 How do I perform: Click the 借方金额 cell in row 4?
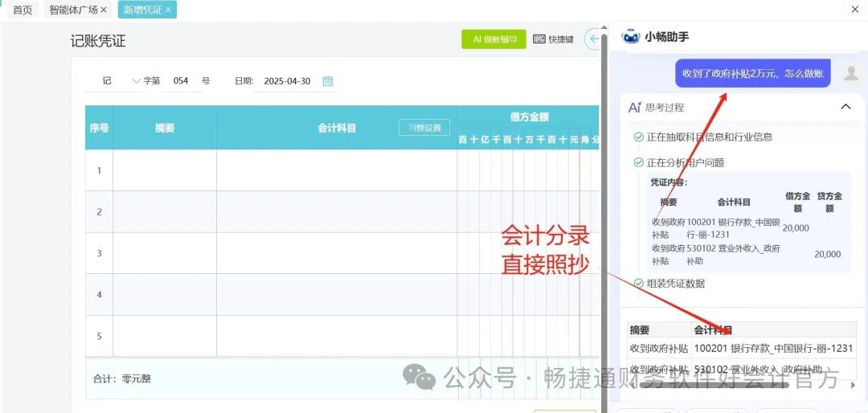pos(528,295)
